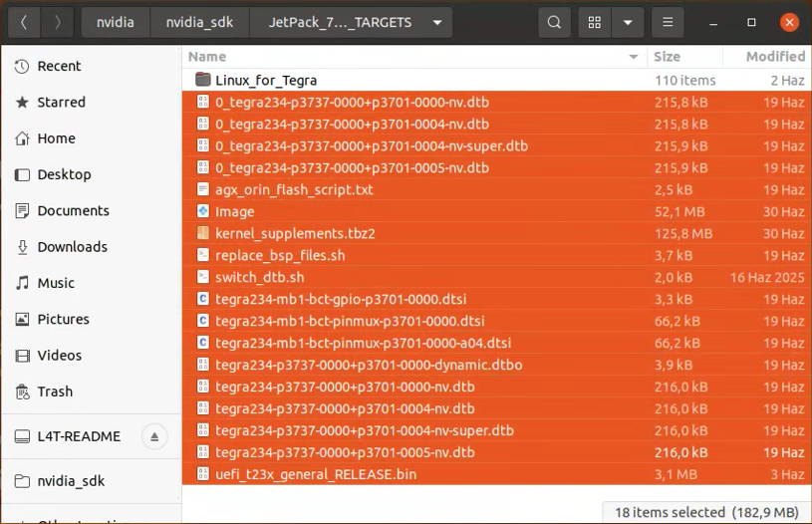Switch to grid view icon
This screenshot has width=812, height=524.
[x=595, y=22]
